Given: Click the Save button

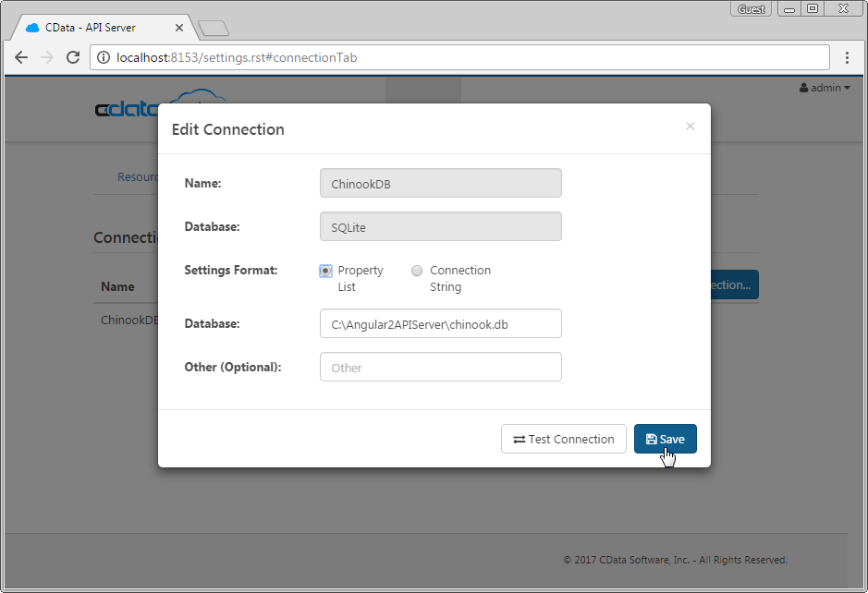Looking at the screenshot, I should [x=665, y=439].
